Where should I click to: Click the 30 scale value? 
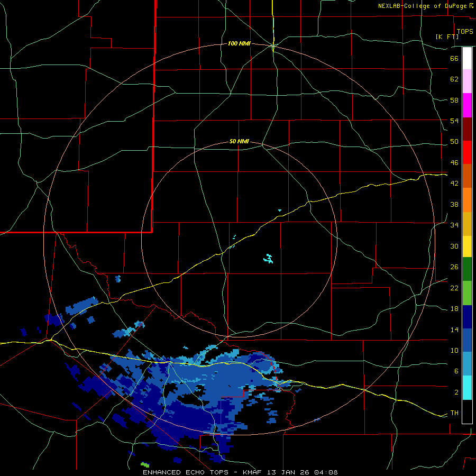(454, 246)
